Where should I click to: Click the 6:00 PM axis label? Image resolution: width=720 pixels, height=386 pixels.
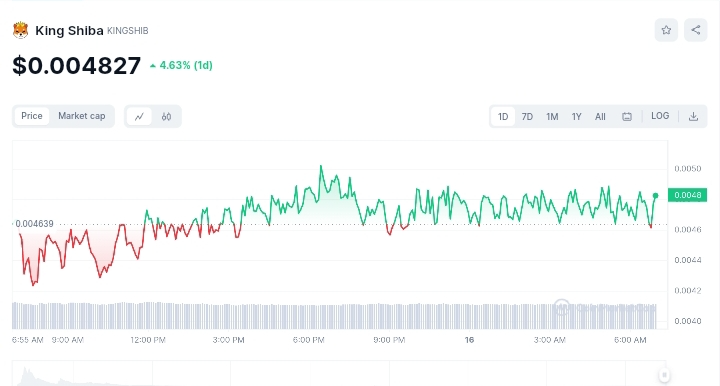[309, 340]
